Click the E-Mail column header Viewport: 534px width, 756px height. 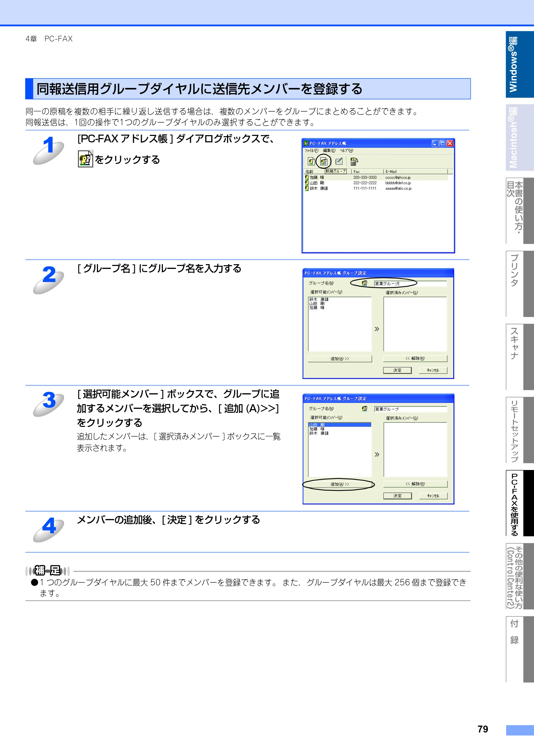click(x=416, y=171)
